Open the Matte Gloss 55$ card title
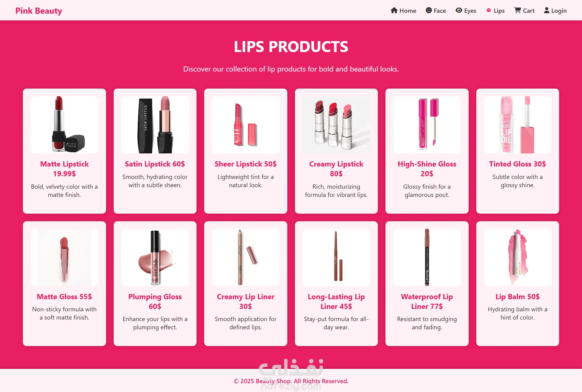 click(64, 297)
